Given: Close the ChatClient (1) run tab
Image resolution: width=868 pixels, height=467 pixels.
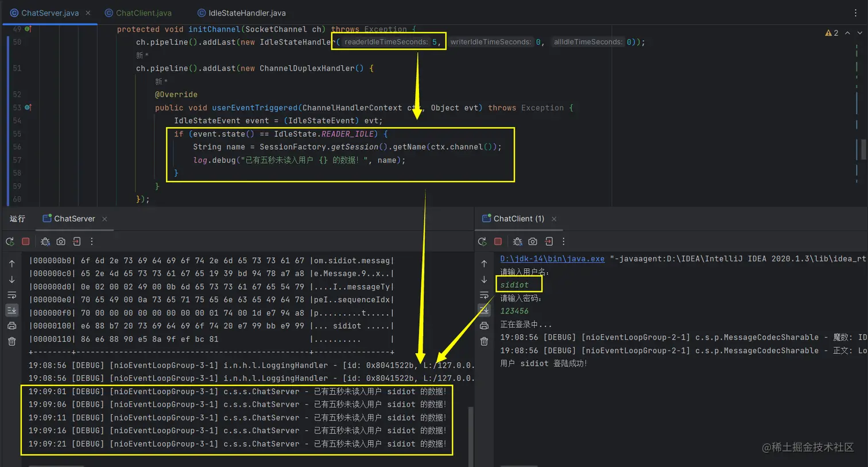Looking at the screenshot, I should (x=554, y=219).
